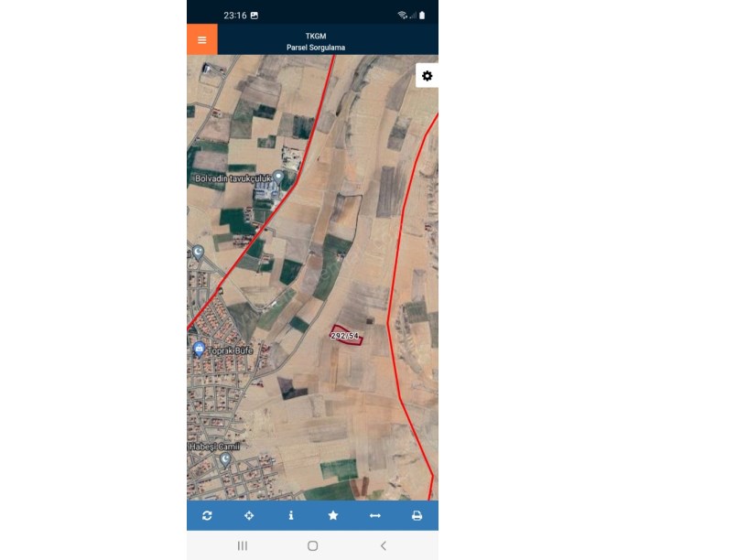Tap the Bolvadin tavukçuluk map pin
The height and width of the screenshot is (560, 747).
pyautogui.click(x=278, y=178)
